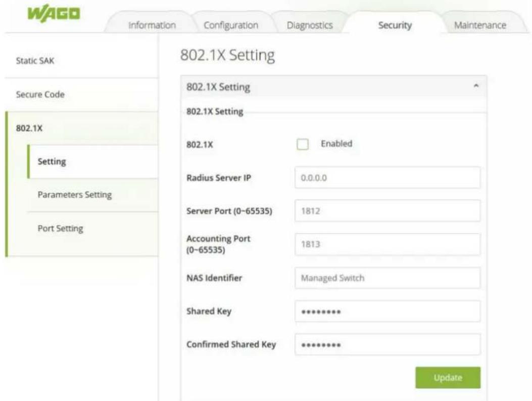The height and width of the screenshot is (401, 532).
Task: Click the Update button
Action: coord(448,378)
